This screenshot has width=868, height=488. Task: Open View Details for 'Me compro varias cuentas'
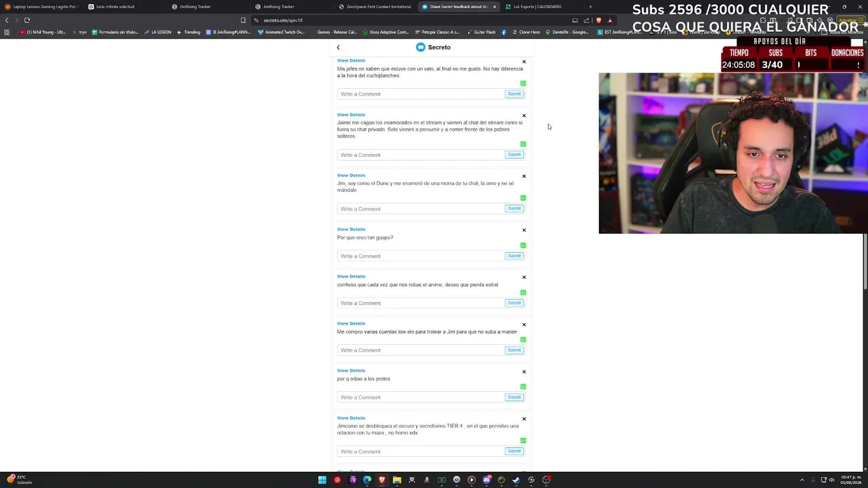pos(351,323)
